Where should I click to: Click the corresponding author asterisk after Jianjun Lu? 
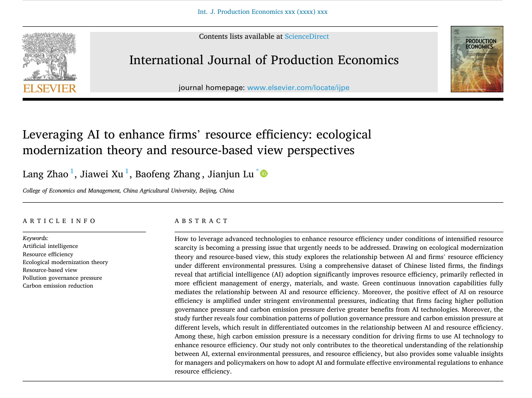coord(257,170)
